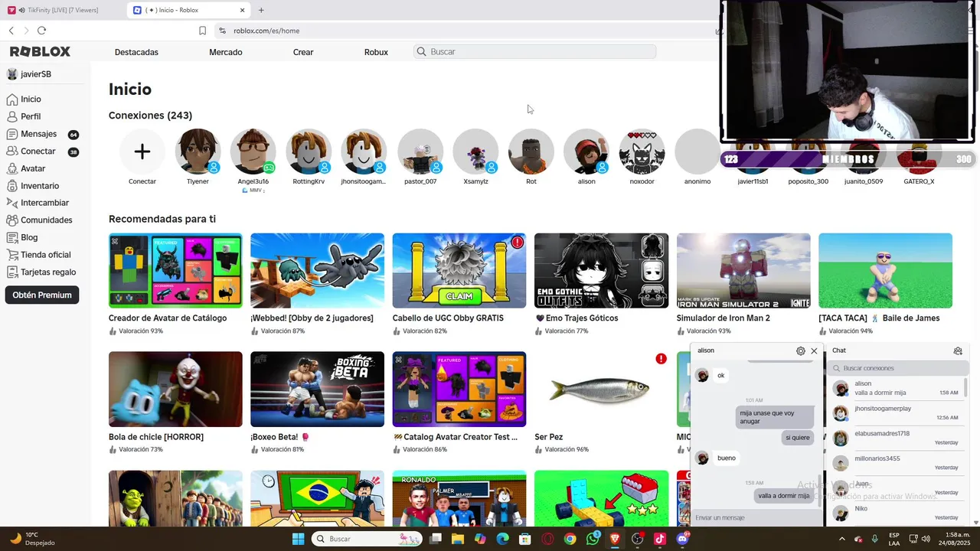Open pastor_007's connection avatar
980x551 pixels.
[420, 152]
